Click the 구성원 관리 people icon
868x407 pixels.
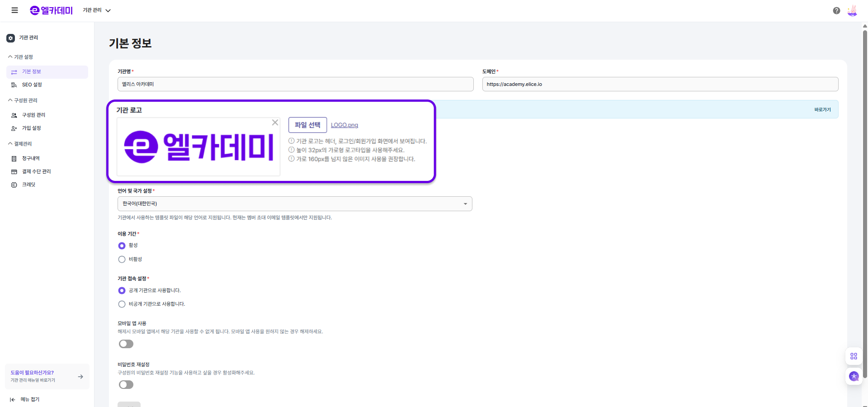pos(14,115)
